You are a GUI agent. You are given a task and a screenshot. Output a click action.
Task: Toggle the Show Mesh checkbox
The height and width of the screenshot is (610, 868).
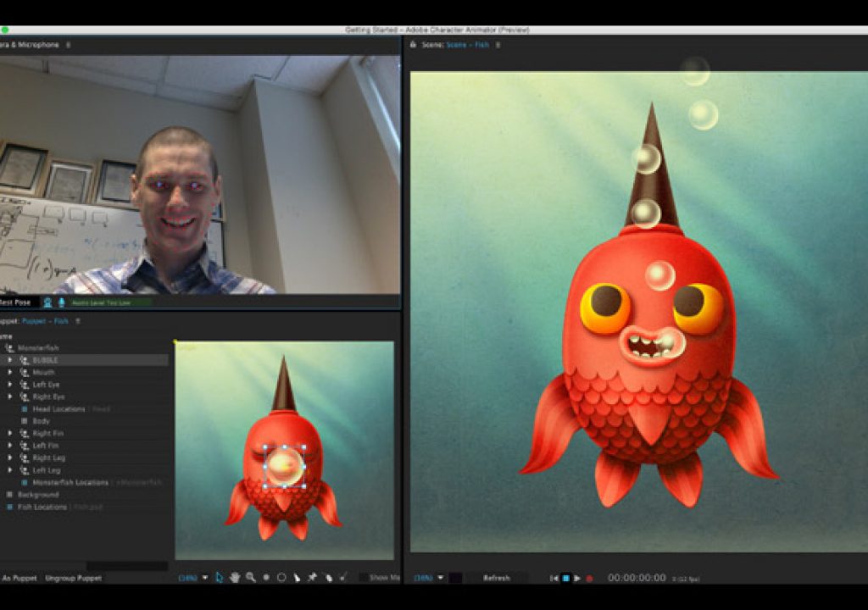pyautogui.click(x=363, y=577)
